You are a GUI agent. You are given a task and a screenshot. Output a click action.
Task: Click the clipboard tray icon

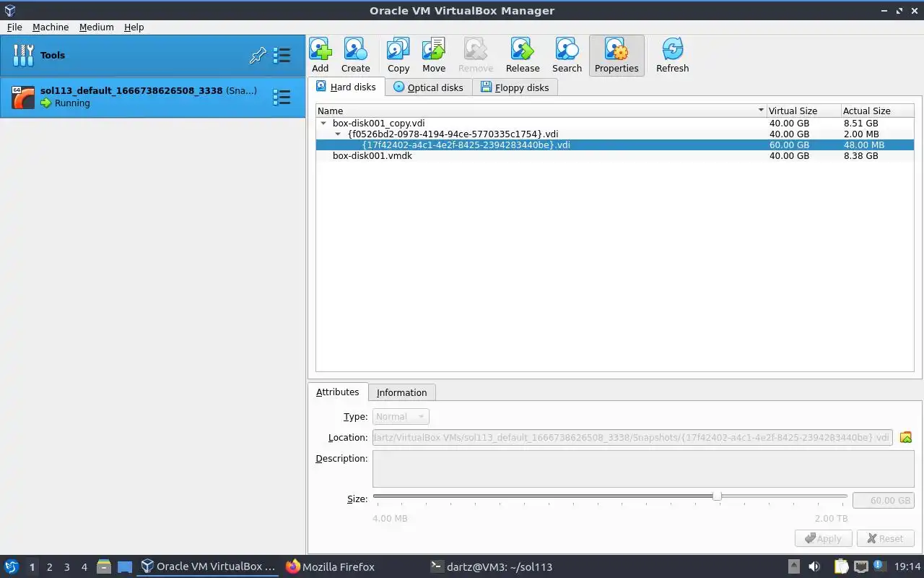click(842, 567)
